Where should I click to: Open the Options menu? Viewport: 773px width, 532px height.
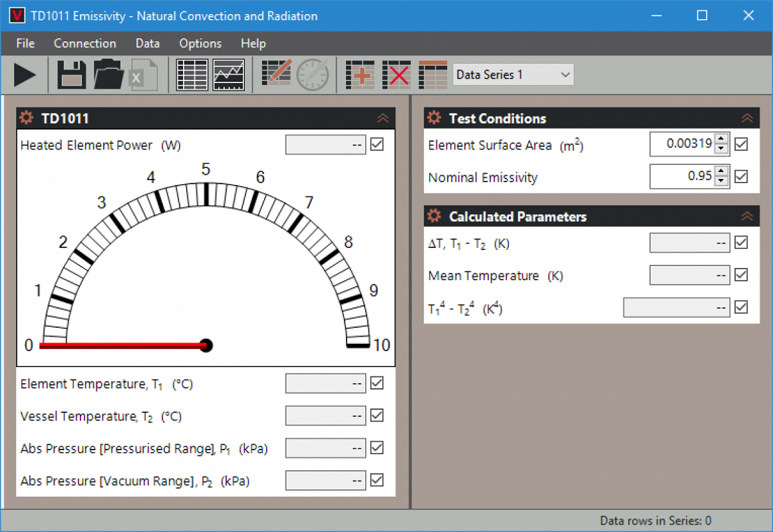click(200, 43)
